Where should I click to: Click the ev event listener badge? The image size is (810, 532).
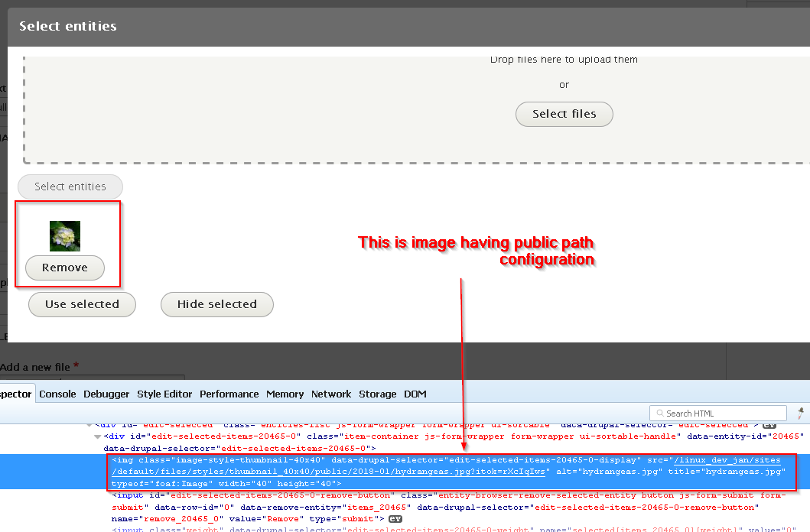395,518
